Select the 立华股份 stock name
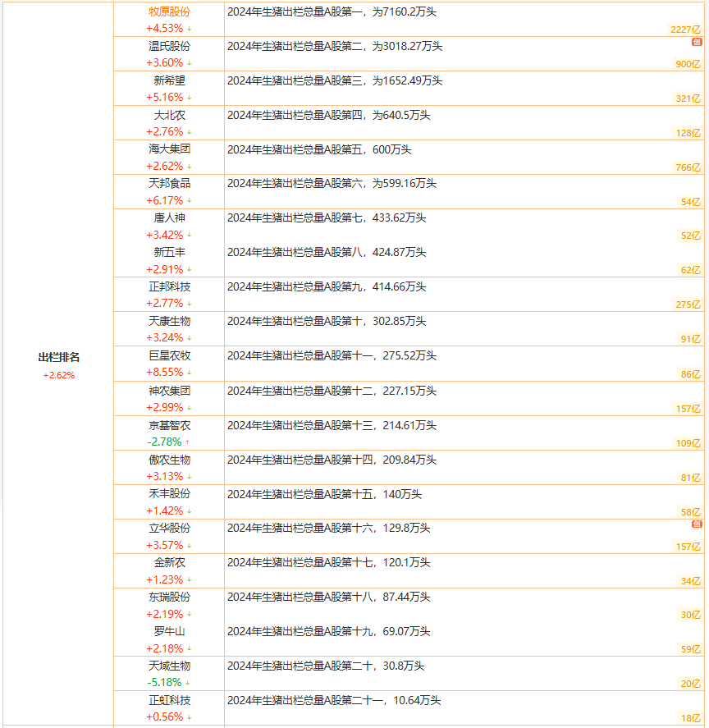This screenshot has height=728, width=709. click(x=170, y=529)
